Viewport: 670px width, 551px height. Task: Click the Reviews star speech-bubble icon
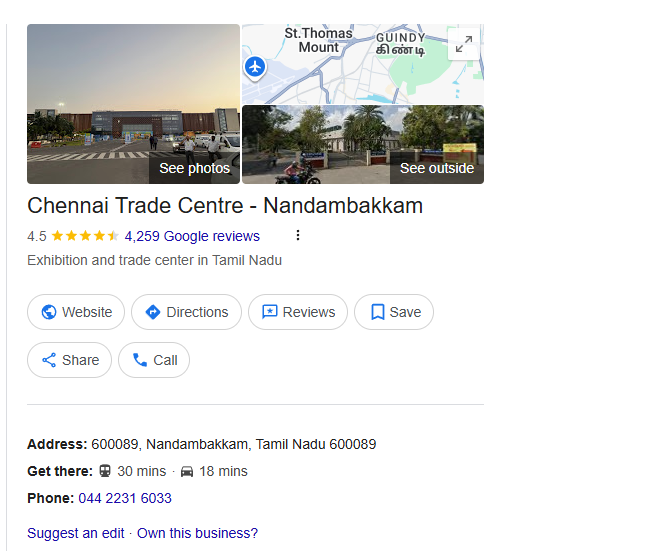coord(270,312)
